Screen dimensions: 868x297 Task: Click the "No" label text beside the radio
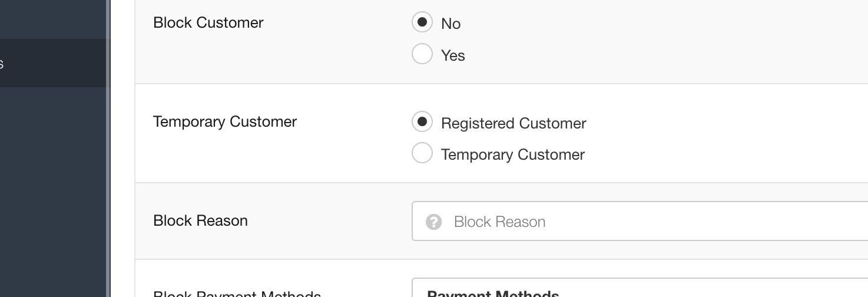pos(450,24)
